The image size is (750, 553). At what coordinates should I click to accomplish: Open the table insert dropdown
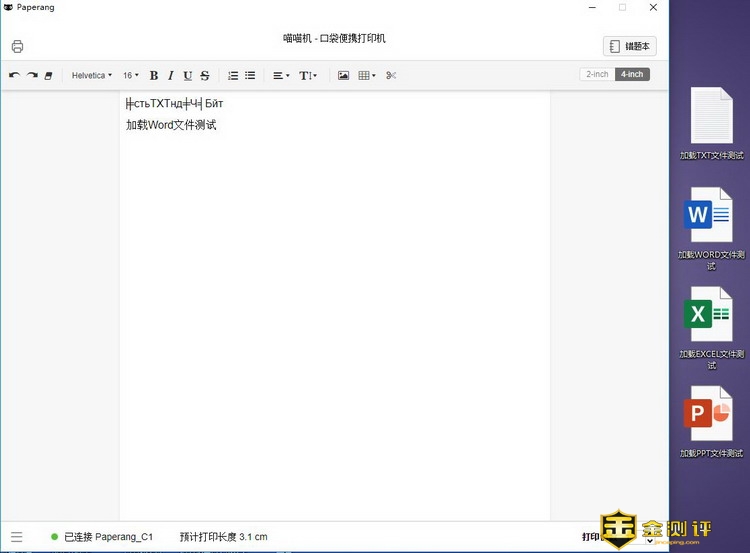pos(367,75)
